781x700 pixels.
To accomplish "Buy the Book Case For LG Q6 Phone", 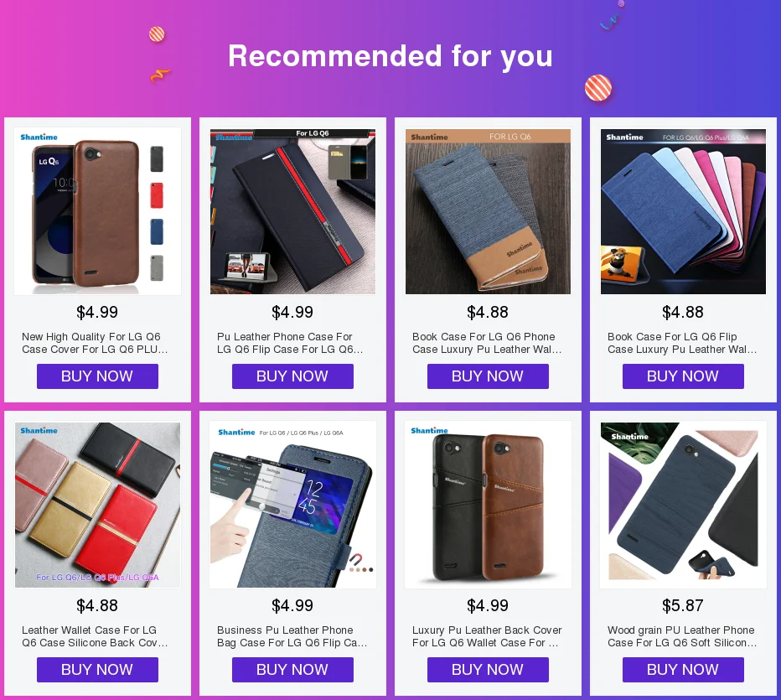I will (x=488, y=376).
